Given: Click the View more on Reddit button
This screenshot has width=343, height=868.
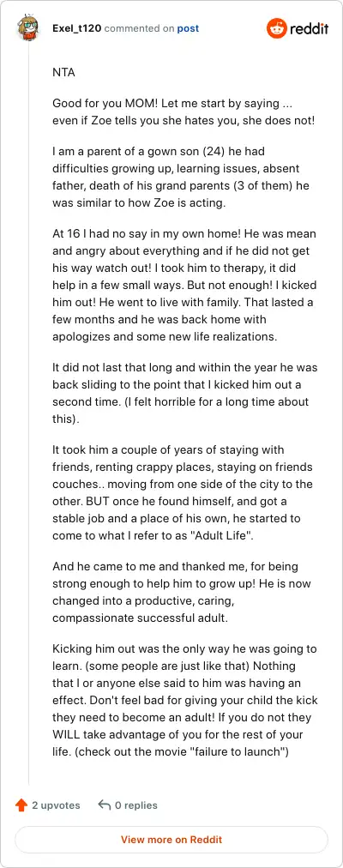Looking at the screenshot, I should coord(171,839).
